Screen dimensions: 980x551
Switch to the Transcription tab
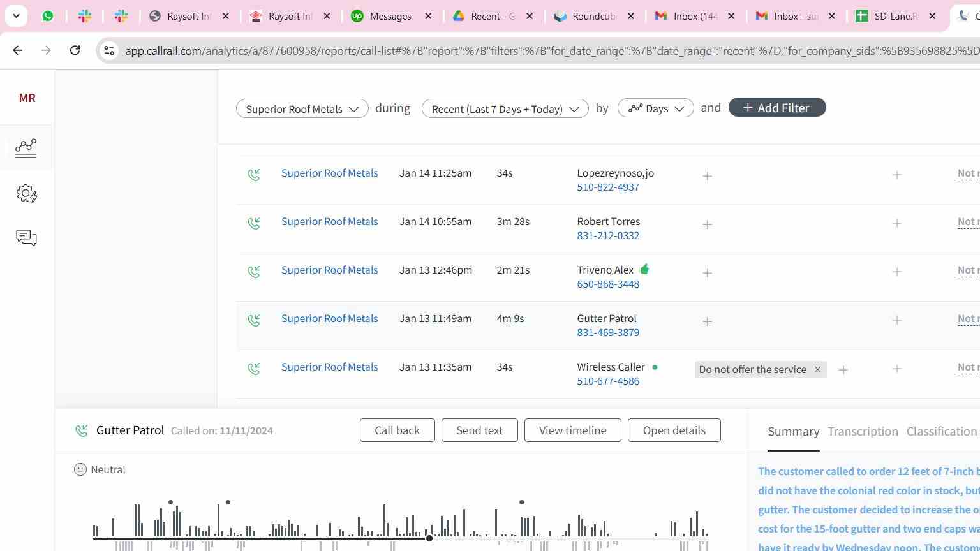[863, 432]
